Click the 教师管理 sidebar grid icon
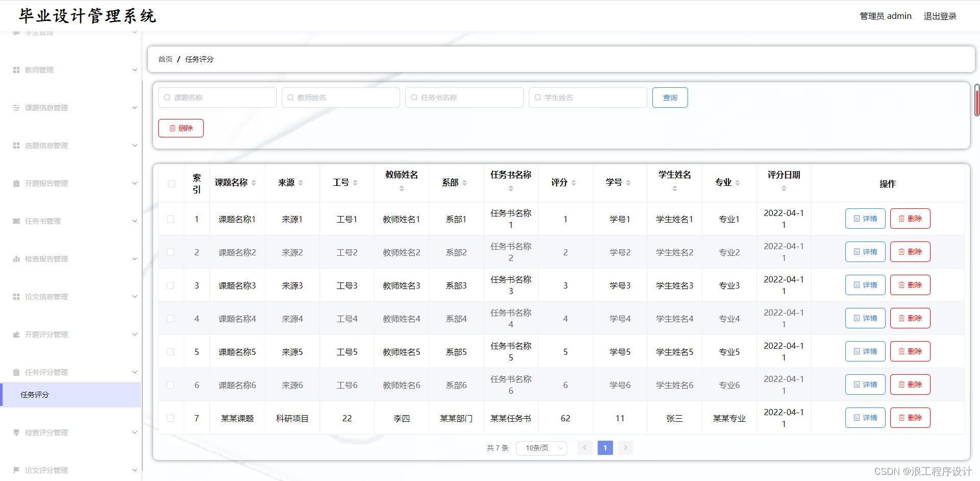The image size is (980, 481). [16, 70]
